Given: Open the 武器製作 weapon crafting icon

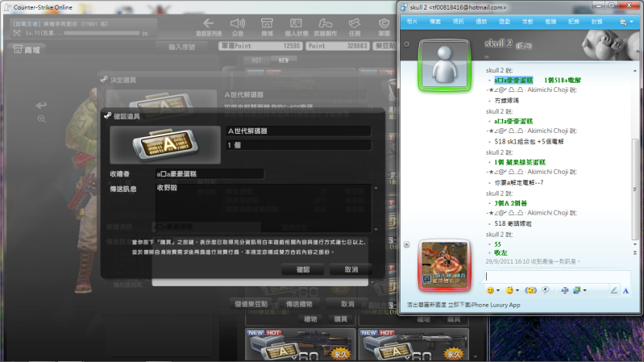Looking at the screenshot, I should (326, 27).
